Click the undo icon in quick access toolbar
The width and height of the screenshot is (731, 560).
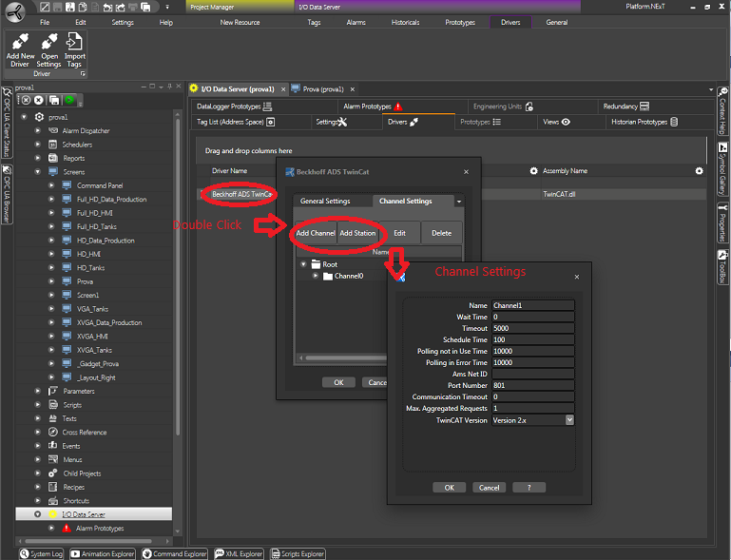tap(107, 7)
